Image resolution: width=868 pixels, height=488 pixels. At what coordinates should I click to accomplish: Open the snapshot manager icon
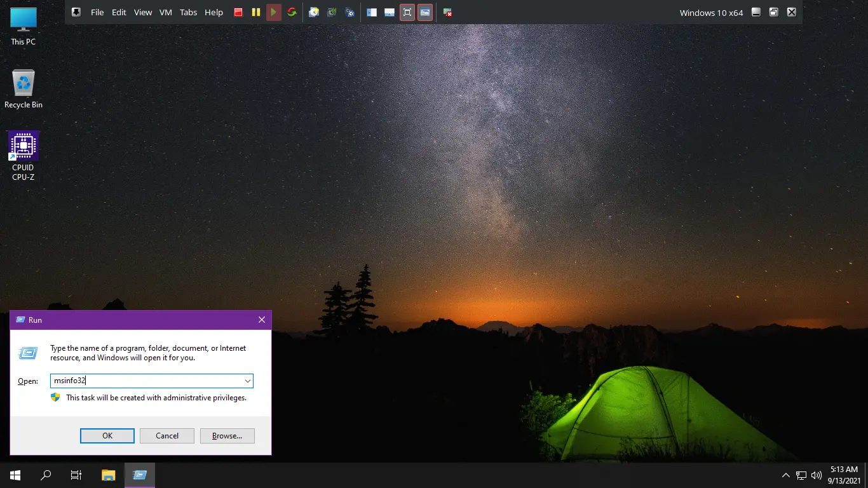coord(349,12)
